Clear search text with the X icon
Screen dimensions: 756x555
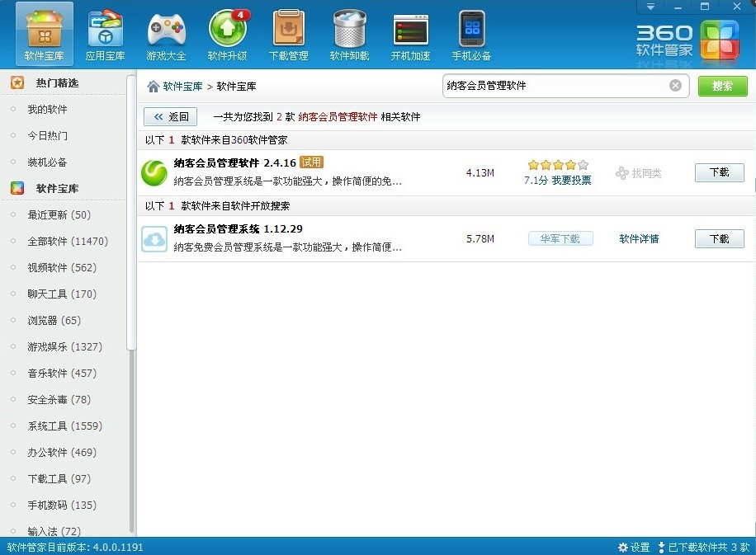[x=675, y=86]
